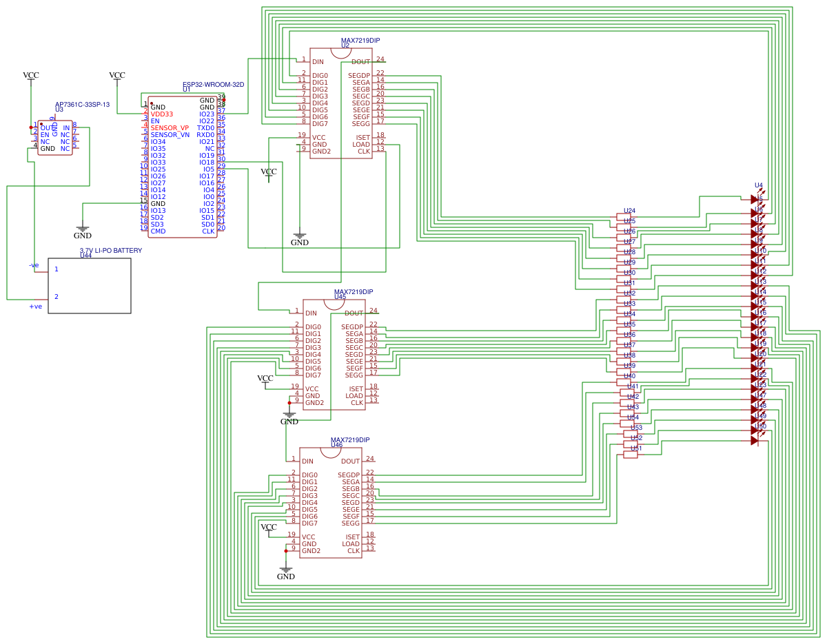Click the IO18 pin label on the ESP32
The width and height of the screenshot is (827, 644).
pos(207,163)
